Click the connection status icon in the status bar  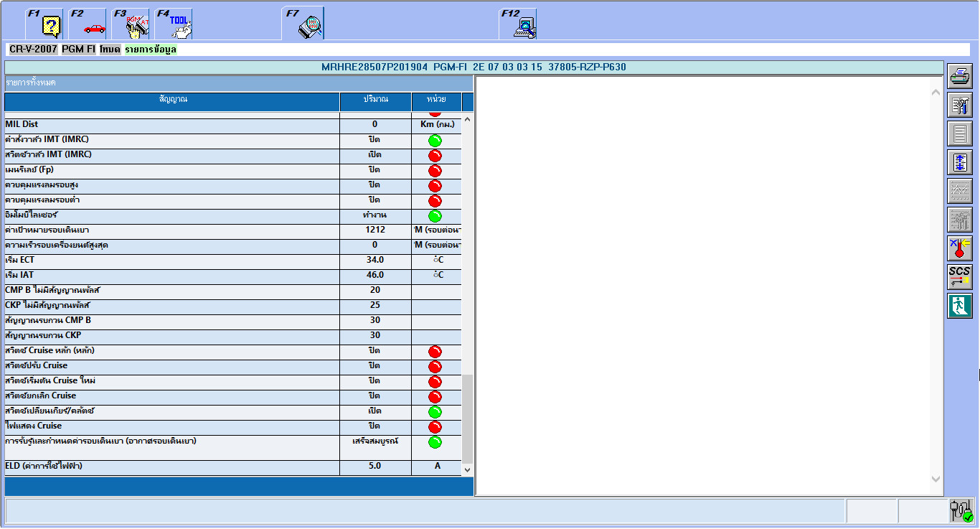point(961,511)
